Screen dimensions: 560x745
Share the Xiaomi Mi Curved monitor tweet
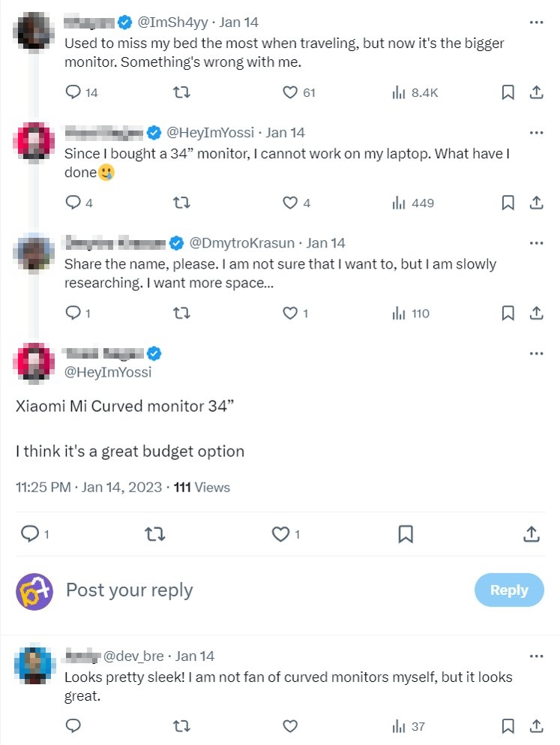point(531,534)
